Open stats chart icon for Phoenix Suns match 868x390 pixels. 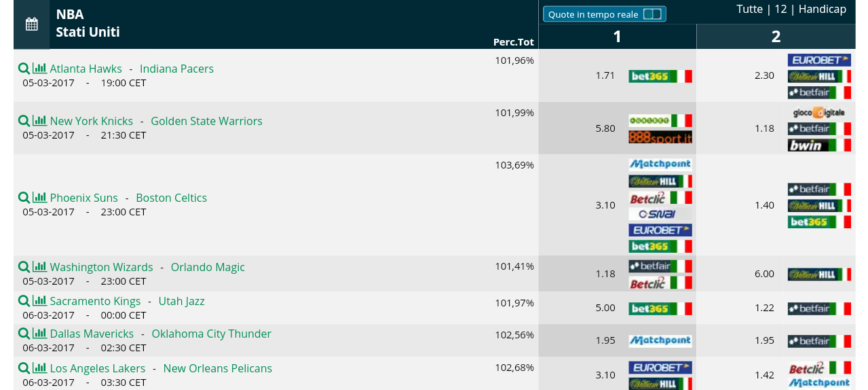click(40, 198)
